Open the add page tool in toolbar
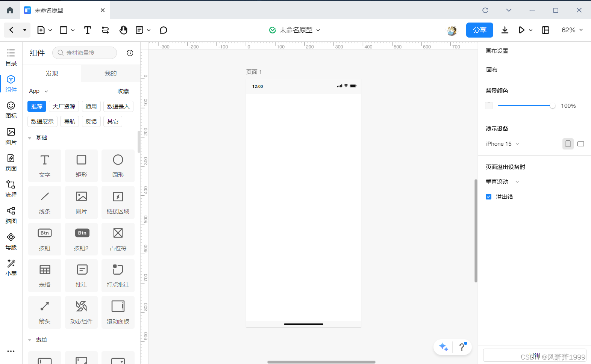The image size is (591, 364). tap(41, 30)
